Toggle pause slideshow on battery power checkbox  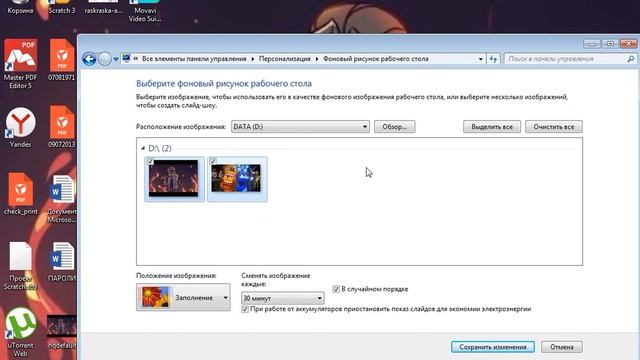(x=245, y=309)
